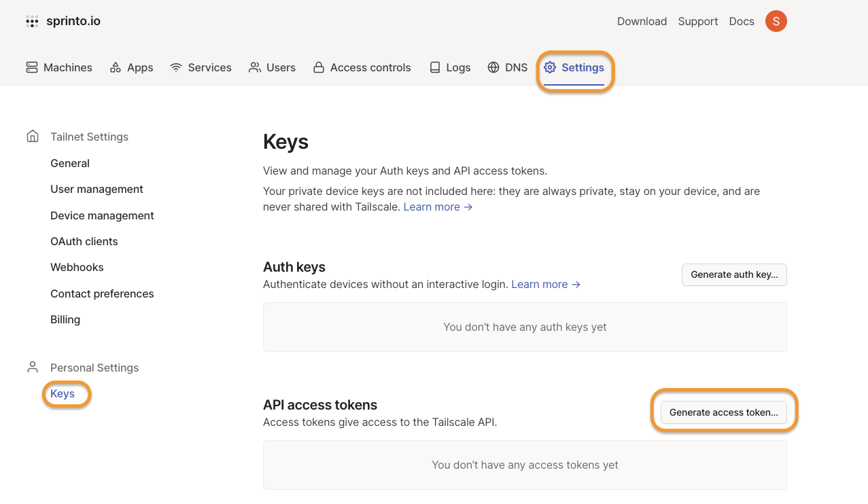The image size is (868, 504).
Task: Open Webhooks settings page
Action: (x=77, y=267)
